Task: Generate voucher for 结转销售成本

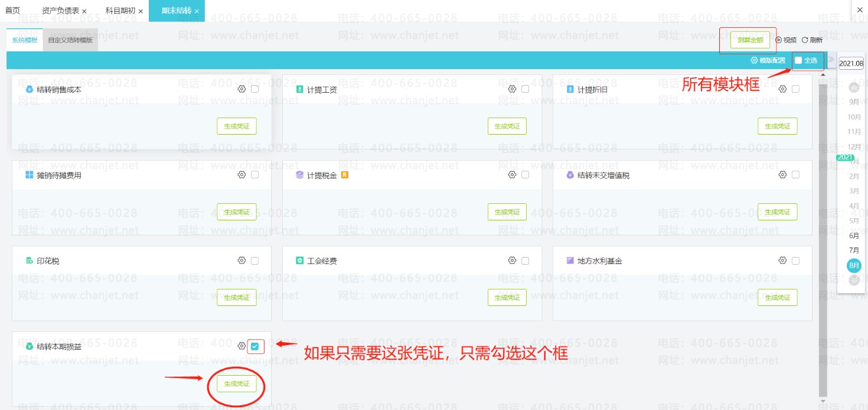Action: (x=237, y=126)
